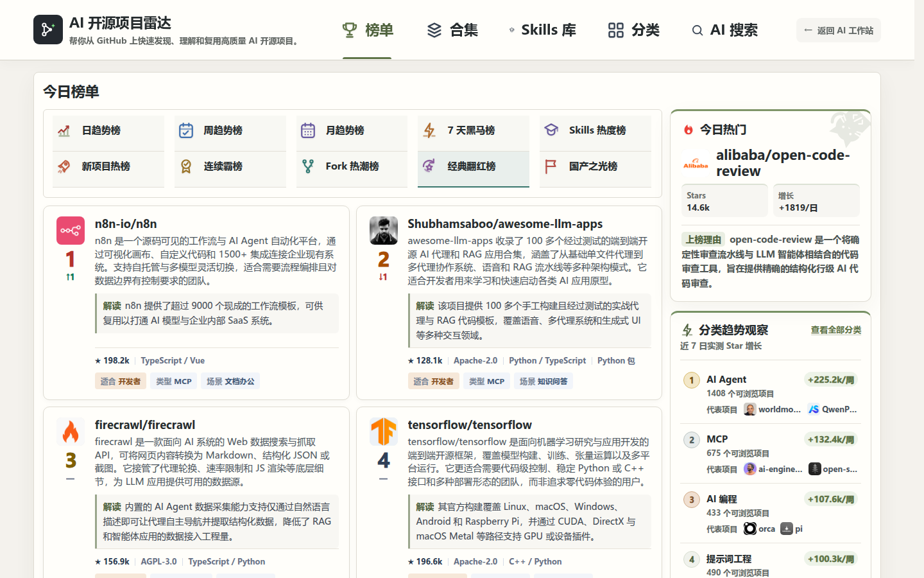The width and height of the screenshot is (924, 578).
Task: Select the Fork 热潮榜 fork icon
Action: click(x=308, y=166)
